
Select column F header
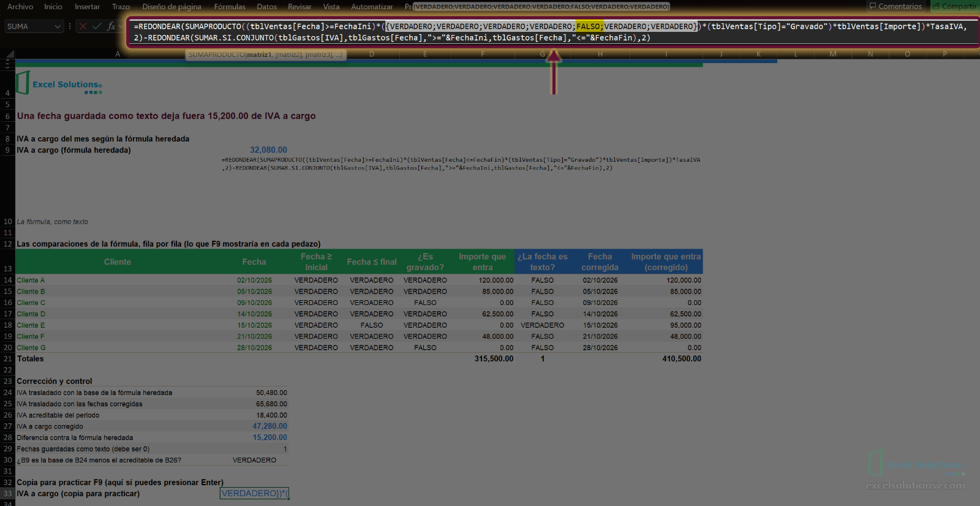483,54
